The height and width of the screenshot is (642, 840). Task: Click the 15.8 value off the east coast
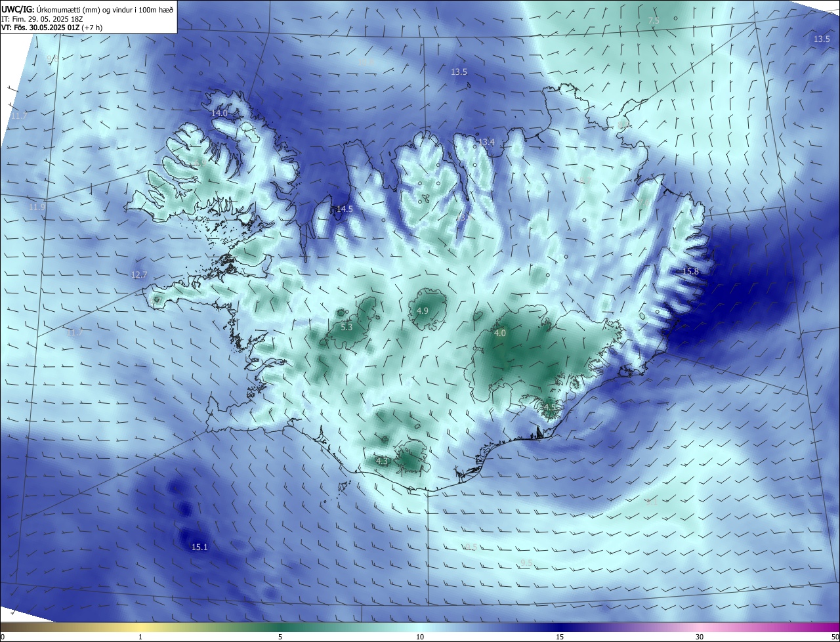tap(690, 271)
